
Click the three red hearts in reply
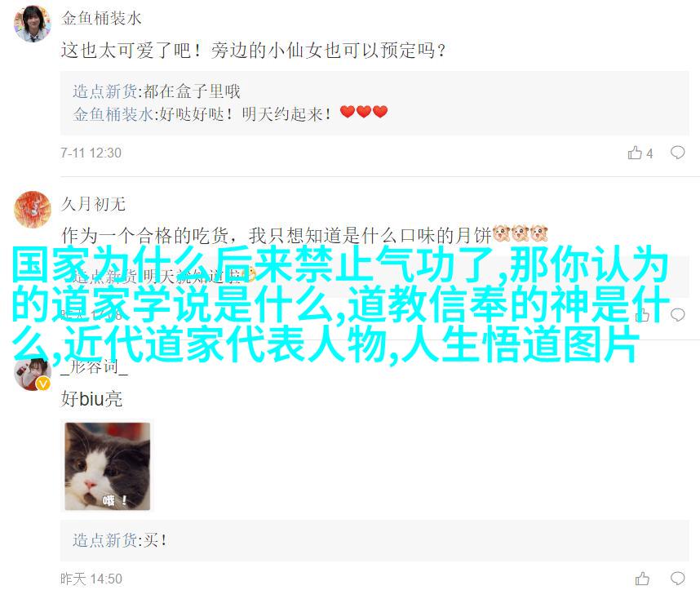tap(363, 112)
